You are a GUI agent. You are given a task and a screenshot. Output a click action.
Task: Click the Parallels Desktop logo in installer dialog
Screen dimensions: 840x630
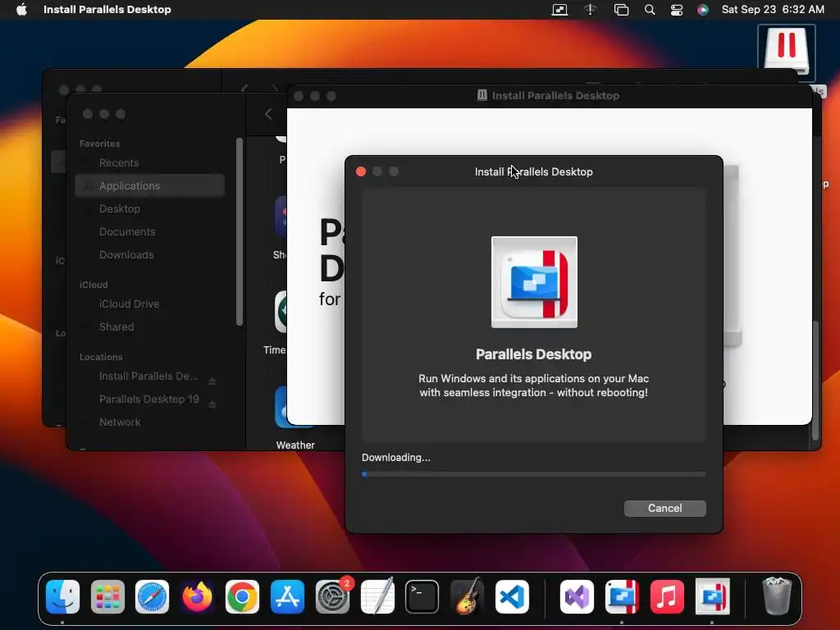pos(534,282)
